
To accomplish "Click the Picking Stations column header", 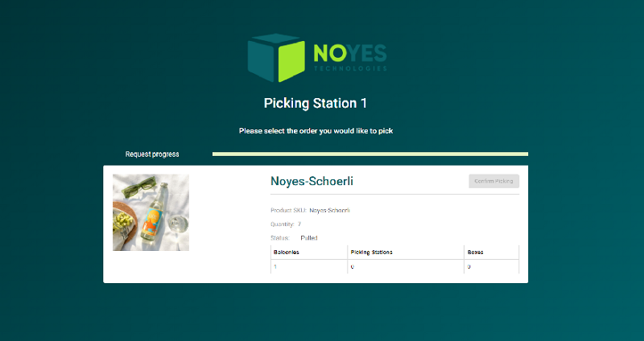I will click(372, 253).
